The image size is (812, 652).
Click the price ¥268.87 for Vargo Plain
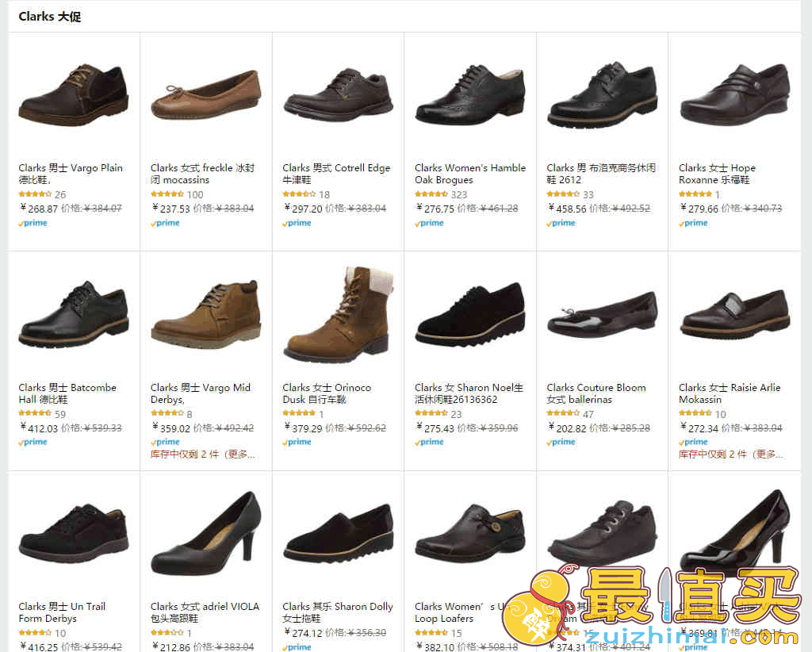coord(39,209)
